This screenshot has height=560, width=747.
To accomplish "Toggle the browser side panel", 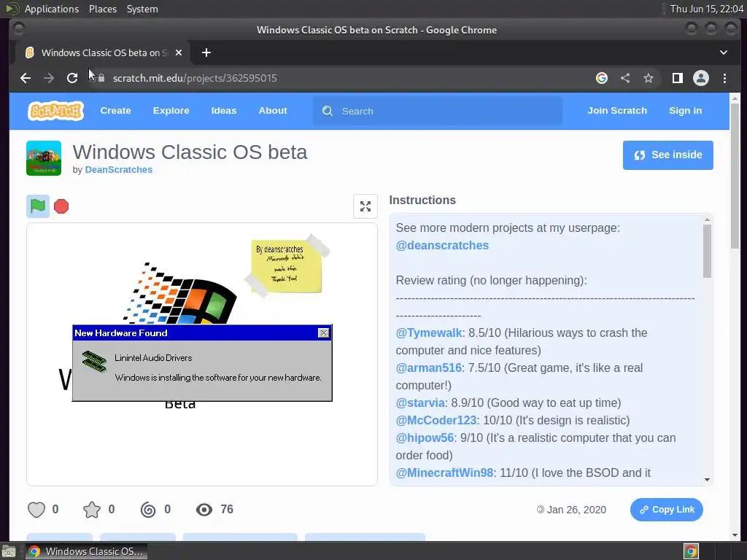I will pyautogui.click(x=678, y=78).
